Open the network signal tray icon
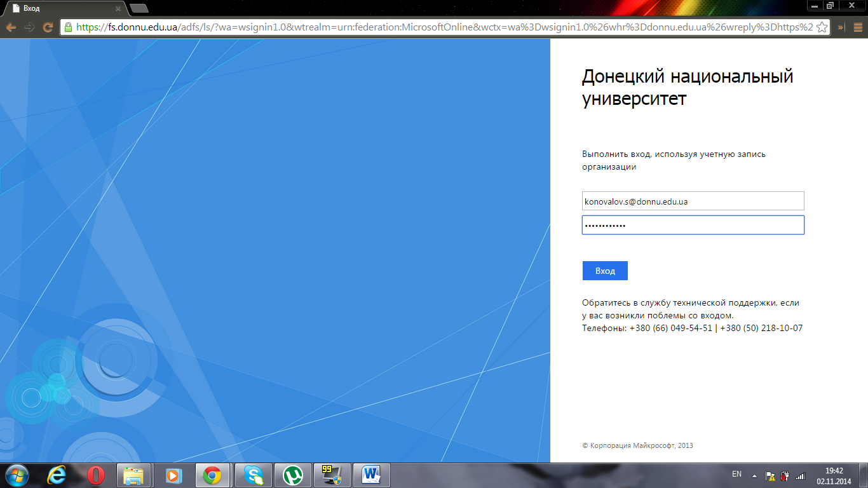Image resolution: width=868 pixels, height=488 pixels. click(x=800, y=475)
